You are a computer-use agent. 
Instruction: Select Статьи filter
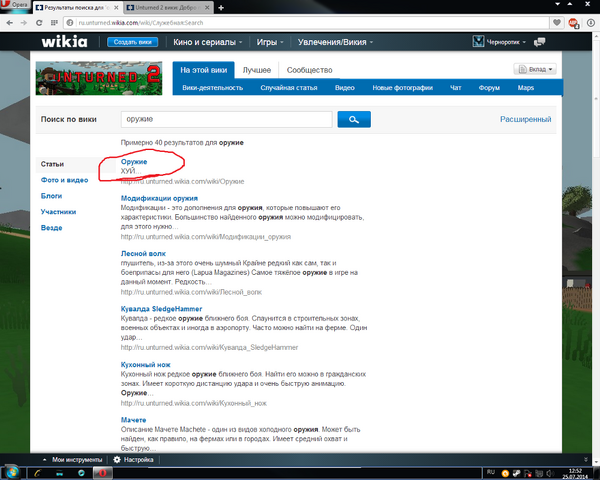(x=52, y=164)
